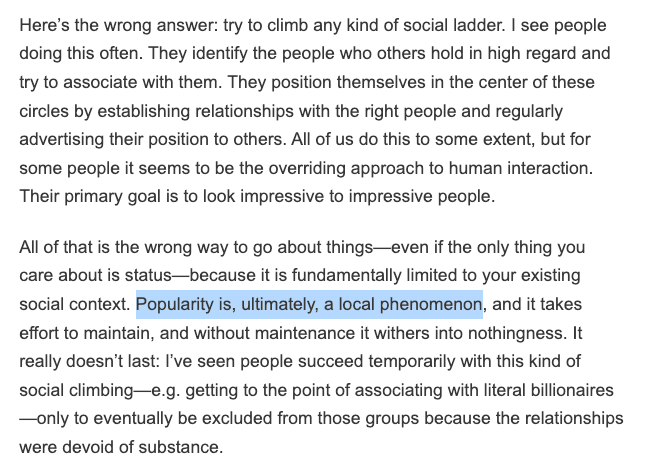Click the highlighted phrase 'Popularity is, ultimately, a local phenomenon'
The width and height of the screenshot is (662, 469).
[310, 302]
